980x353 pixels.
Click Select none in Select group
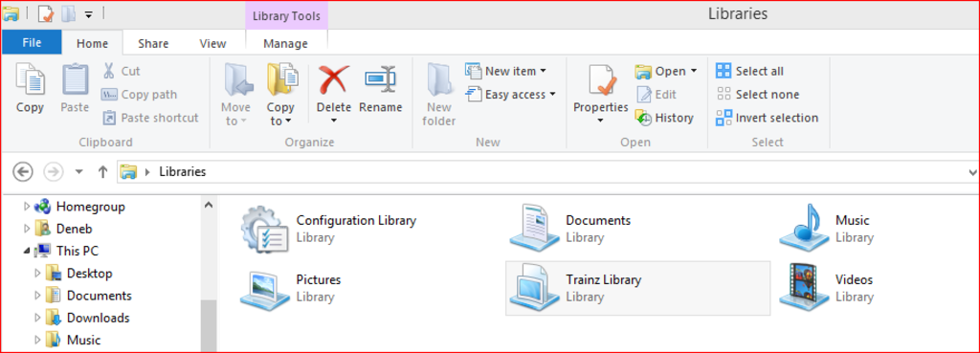click(758, 95)
